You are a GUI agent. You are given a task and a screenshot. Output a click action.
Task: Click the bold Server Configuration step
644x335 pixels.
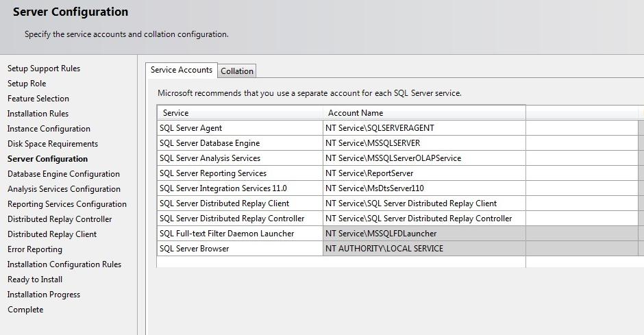tap(48, 159)
